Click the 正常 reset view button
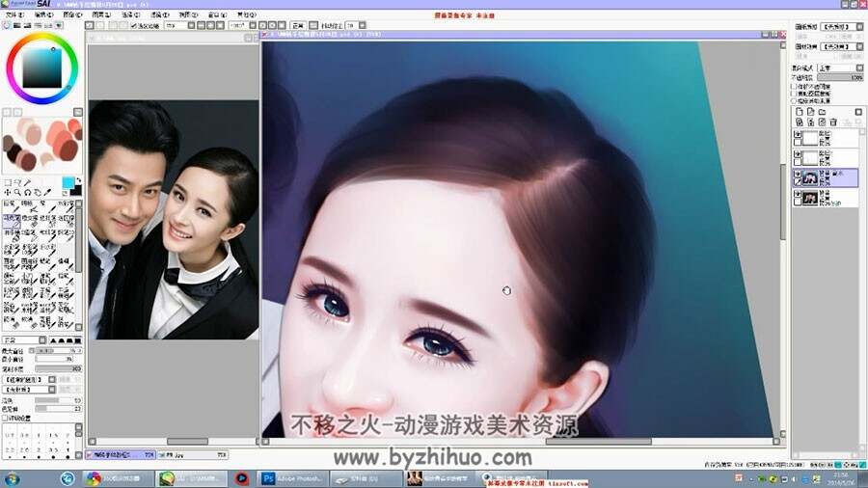This screenshot has height=488, width=868. (298, 25)
